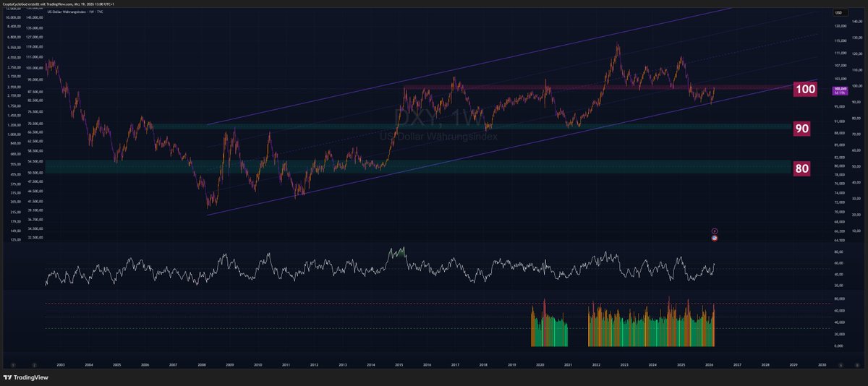868x386 pixels.
Task: Click the 2022 year label on the time axis
Action: (x=596, y=365)
